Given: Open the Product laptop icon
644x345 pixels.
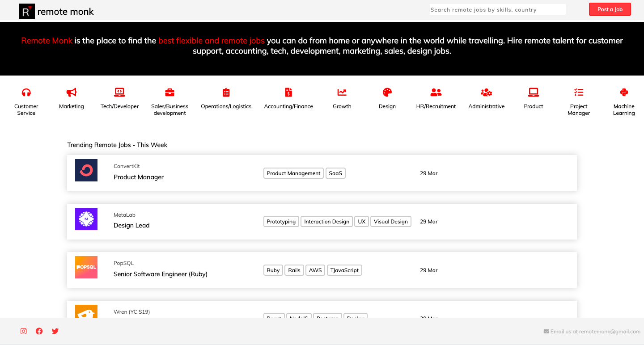Looking at the screenshot, I should pos(534,93).
